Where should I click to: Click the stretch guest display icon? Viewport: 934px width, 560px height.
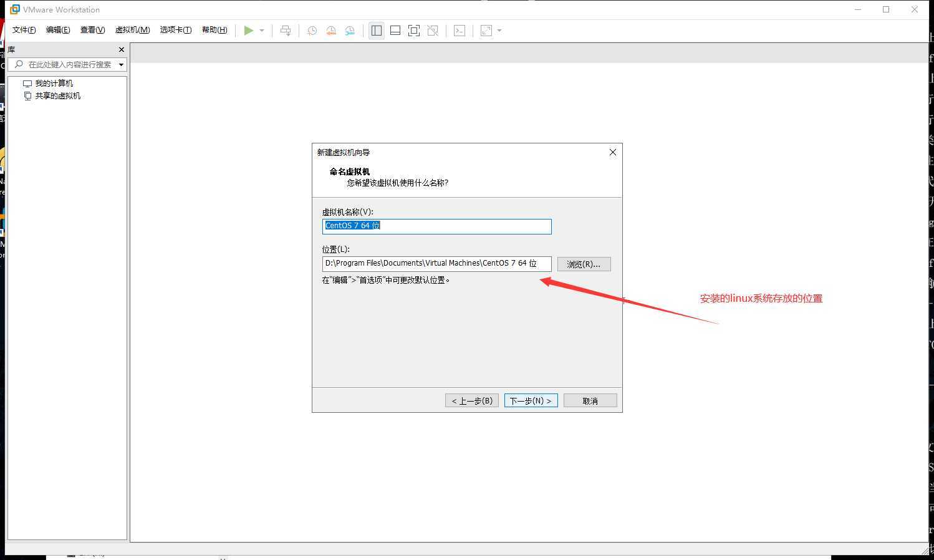486,31
